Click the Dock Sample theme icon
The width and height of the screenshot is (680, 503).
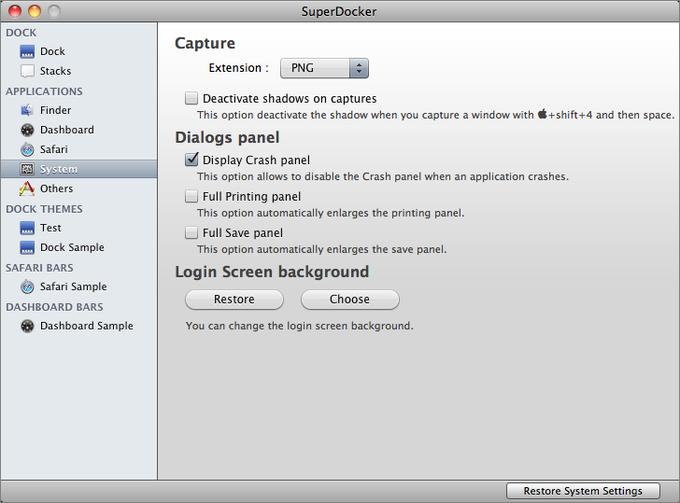coord(27,247)
